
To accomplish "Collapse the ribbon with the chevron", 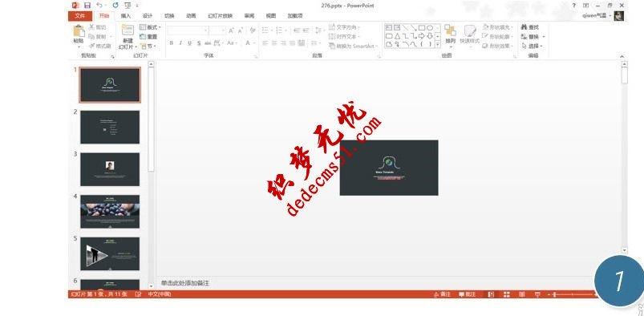I will [622, 56].
